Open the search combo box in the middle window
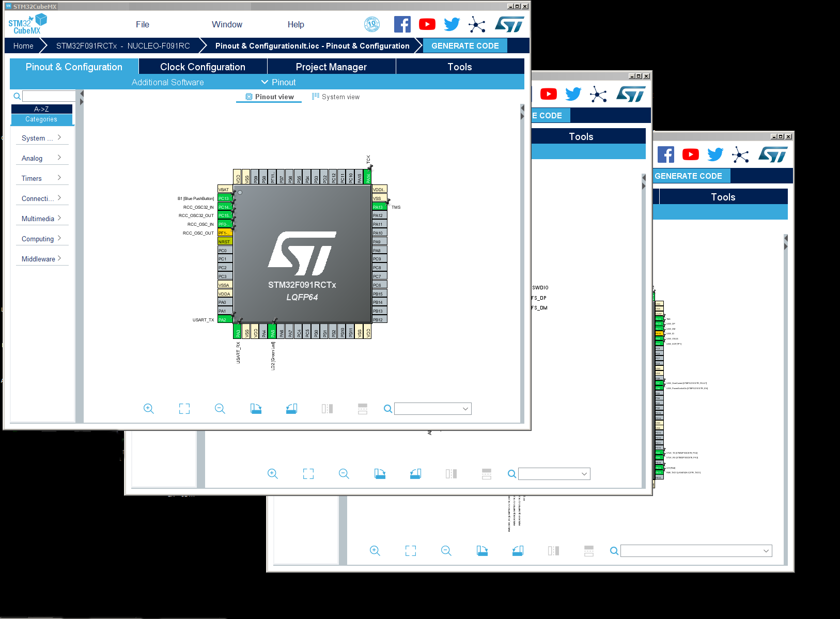Screen dimensions: 840x619 pos(554,474)
